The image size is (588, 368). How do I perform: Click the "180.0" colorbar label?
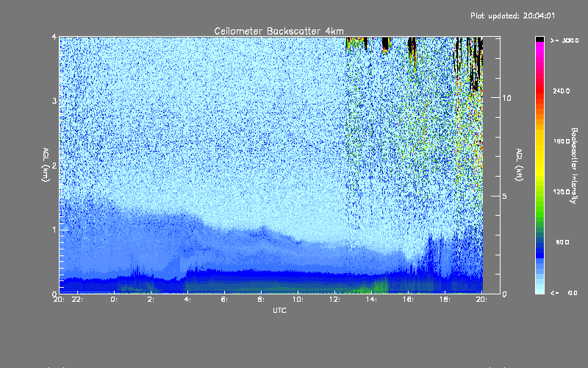coord(562,141)
